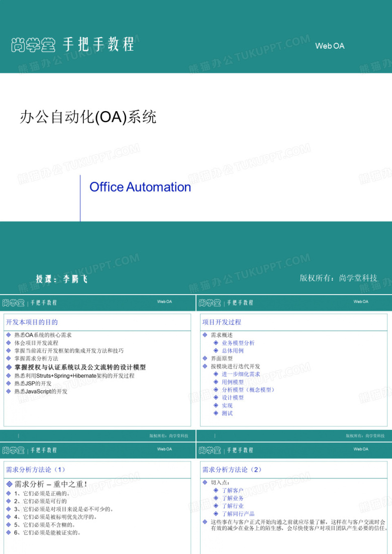Select the bullet 熟悉OA系统的核心需求

tap(43, 335)
